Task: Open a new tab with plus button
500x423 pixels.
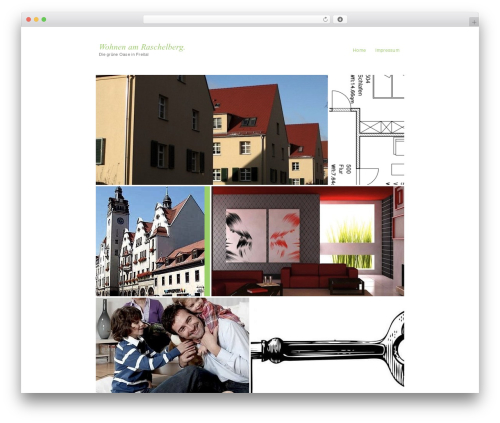Action: pyautogui.click(x=474, y=22)
